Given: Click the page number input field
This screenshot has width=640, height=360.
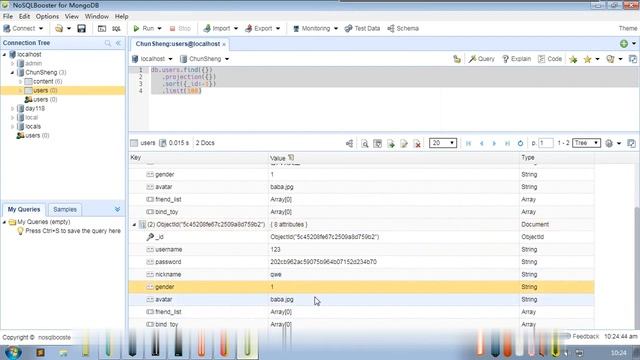Looking at the screenshot, I should coord(546,143).
